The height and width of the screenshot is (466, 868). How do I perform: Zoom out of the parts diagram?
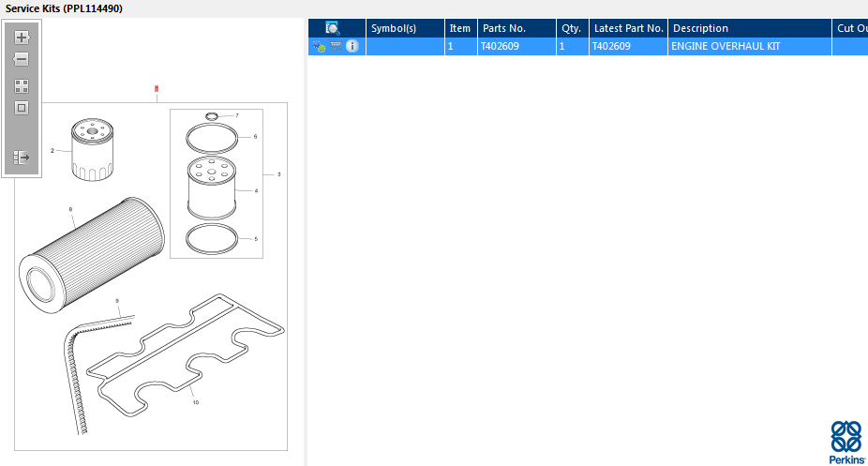click(x=22, y=59)
